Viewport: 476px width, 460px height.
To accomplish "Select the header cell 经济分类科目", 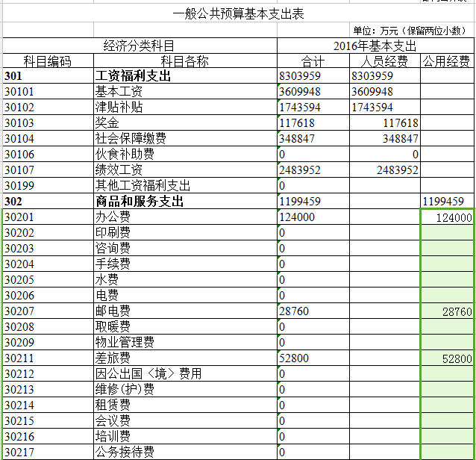I will click(x=140, y=46).
